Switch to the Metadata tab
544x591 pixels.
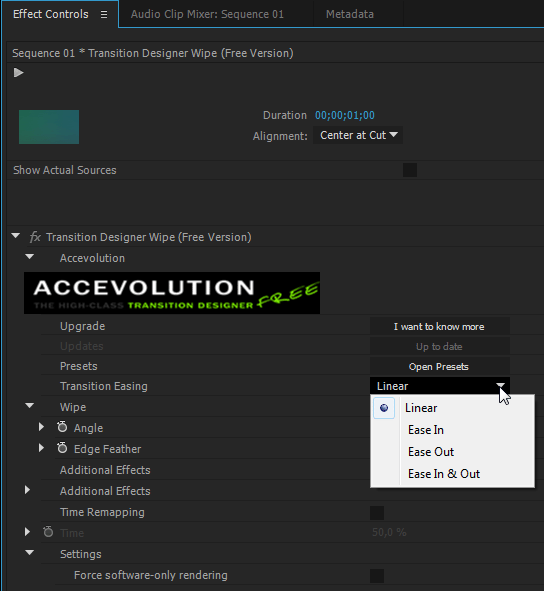pos(350,14)
